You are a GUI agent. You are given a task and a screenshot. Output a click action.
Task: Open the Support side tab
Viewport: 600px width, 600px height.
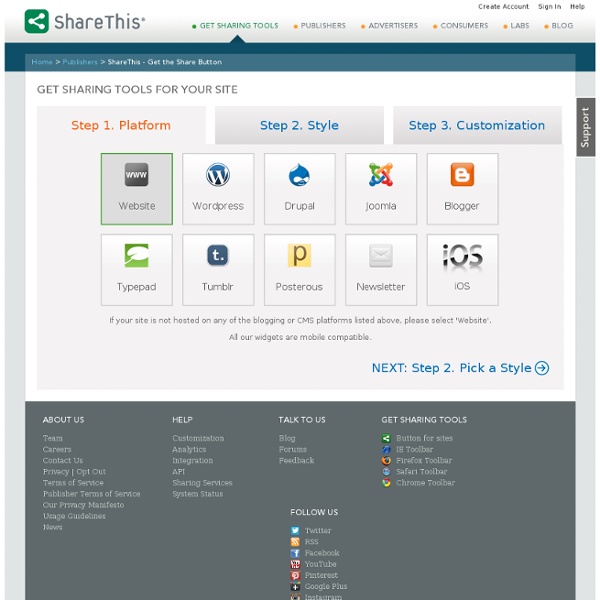click(x=585, y=127)
